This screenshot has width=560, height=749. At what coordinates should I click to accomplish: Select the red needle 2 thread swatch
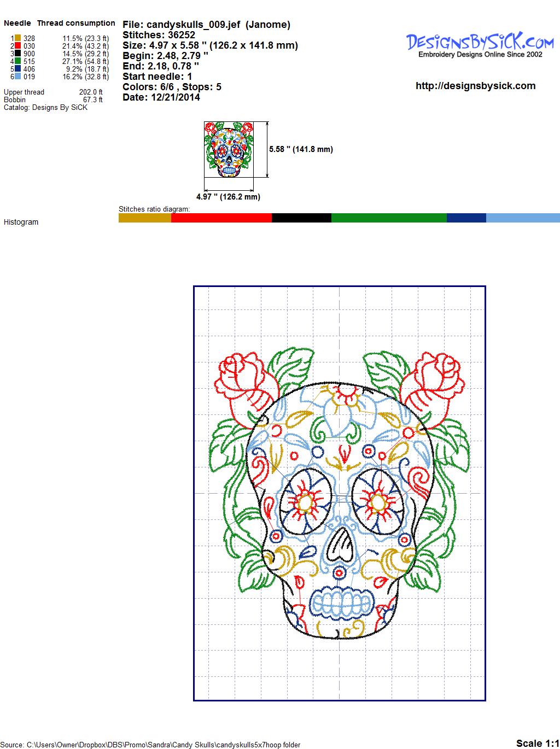(x=17, y=46)
